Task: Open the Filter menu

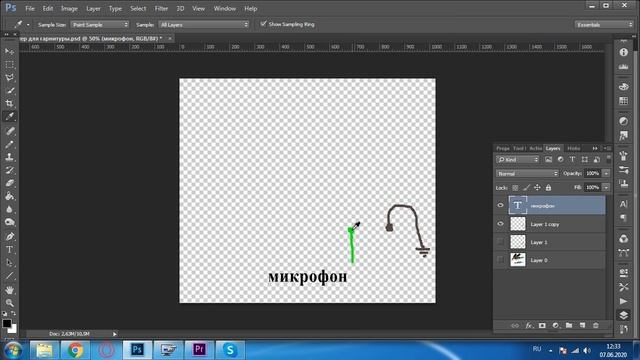Action: (x=161, y=9)
